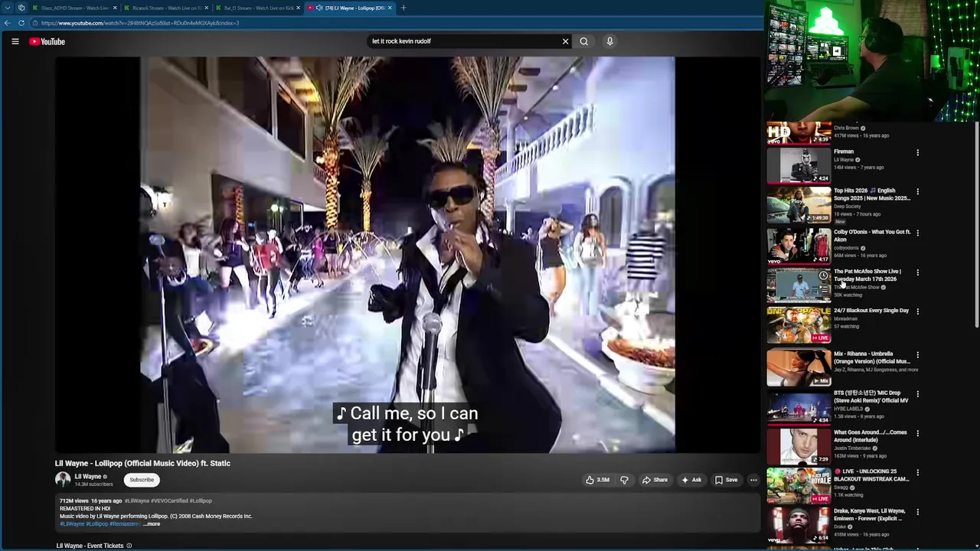
Task: Open What Goes Around...Comes Around video
Action: tap(799, 446)
